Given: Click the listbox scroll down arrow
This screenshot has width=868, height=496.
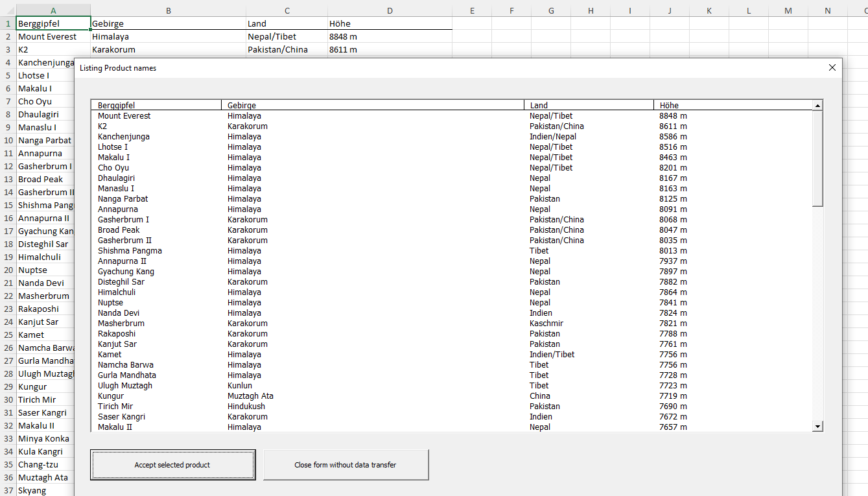Looking at the screenshot, I should (x=817, y=426).
